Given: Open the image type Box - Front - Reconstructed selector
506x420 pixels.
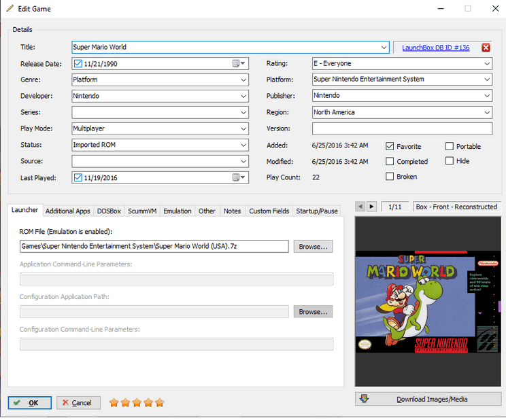Looking at the screenshot, I should click(x=456, y=207).
